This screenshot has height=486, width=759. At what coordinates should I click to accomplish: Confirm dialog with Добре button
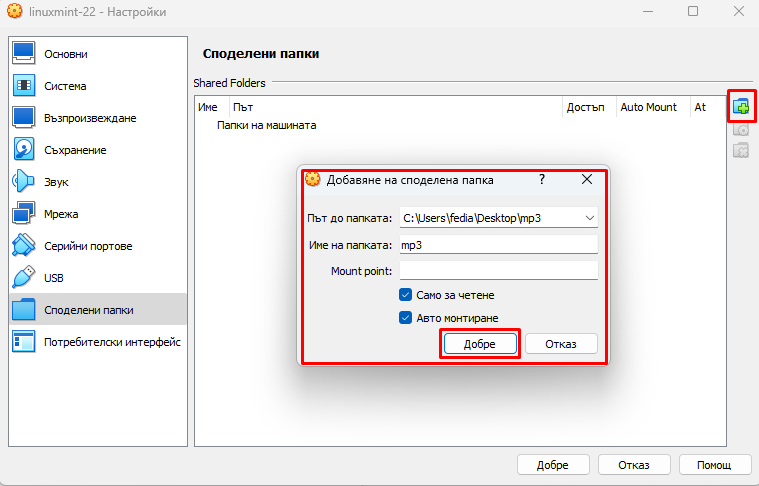[x=480, y=344]
